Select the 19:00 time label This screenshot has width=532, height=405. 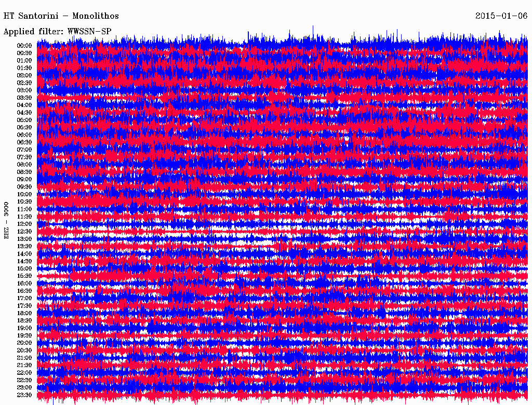(x=24, y=328)
